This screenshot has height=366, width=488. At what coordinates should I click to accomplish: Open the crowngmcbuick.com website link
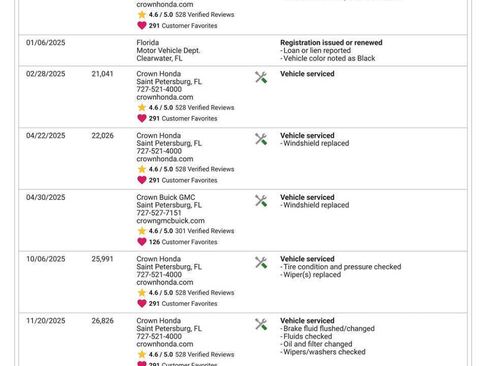pyautogui.click(x=170, y=221)
